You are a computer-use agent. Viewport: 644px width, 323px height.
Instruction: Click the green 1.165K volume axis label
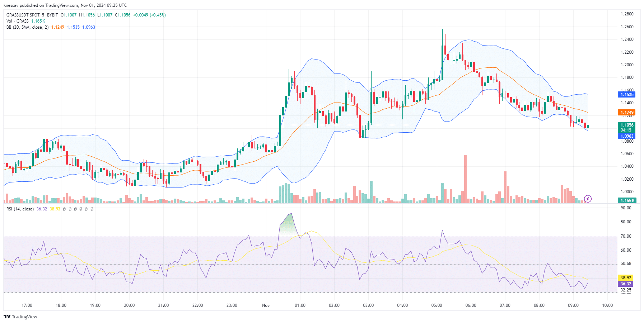[x=627, y=201]
